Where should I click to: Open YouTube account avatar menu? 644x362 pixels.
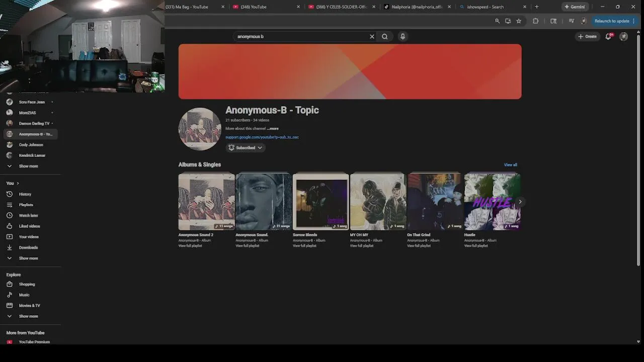pyautogui.click(x=623, y=36)
